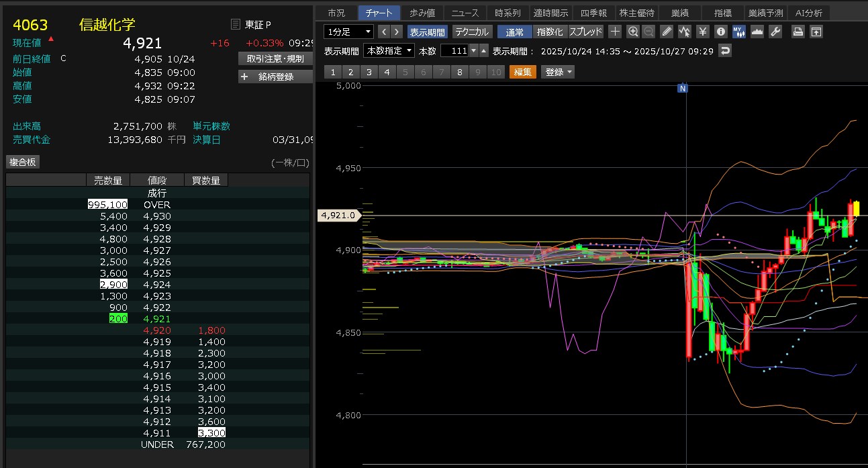Click the 本数 input field showing 111

click(454, 51)
